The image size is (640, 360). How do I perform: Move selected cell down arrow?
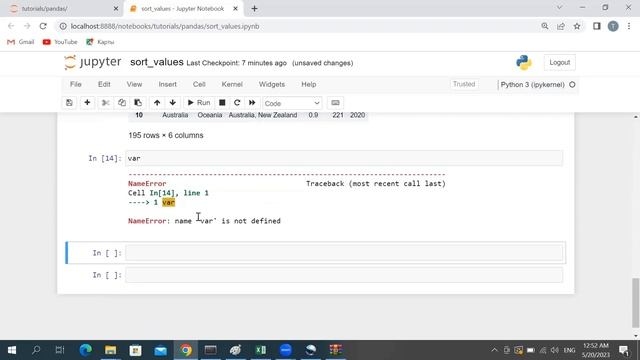pos(173,103)
